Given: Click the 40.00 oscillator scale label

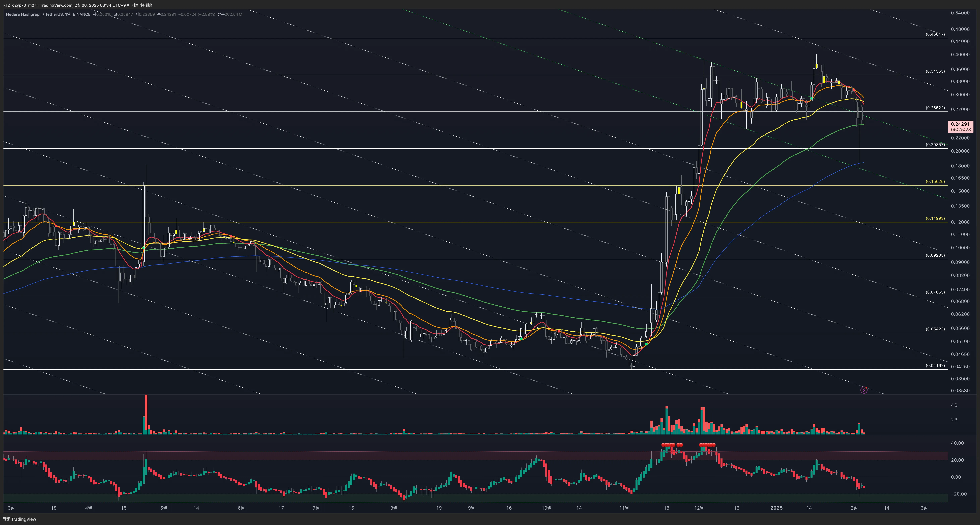Looking at the screenshot, I should (958, 443).
